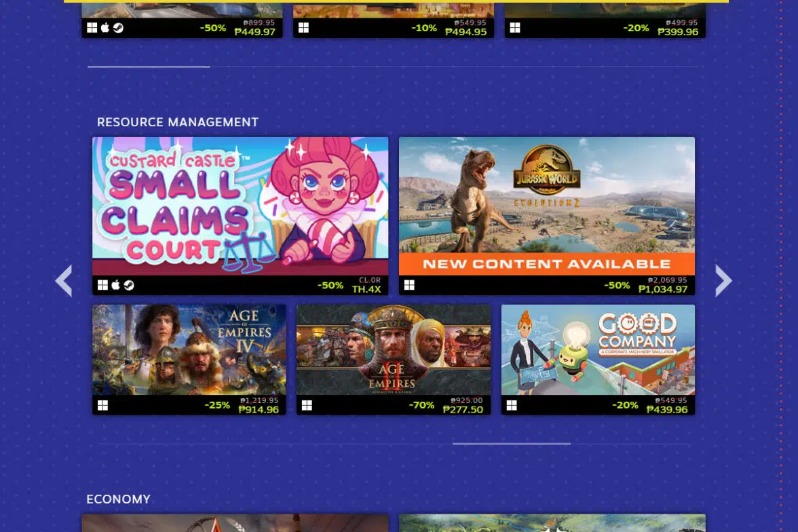Open the Custard Castle Small Claims Court game

pyautogui.click(x=240, y=206)
